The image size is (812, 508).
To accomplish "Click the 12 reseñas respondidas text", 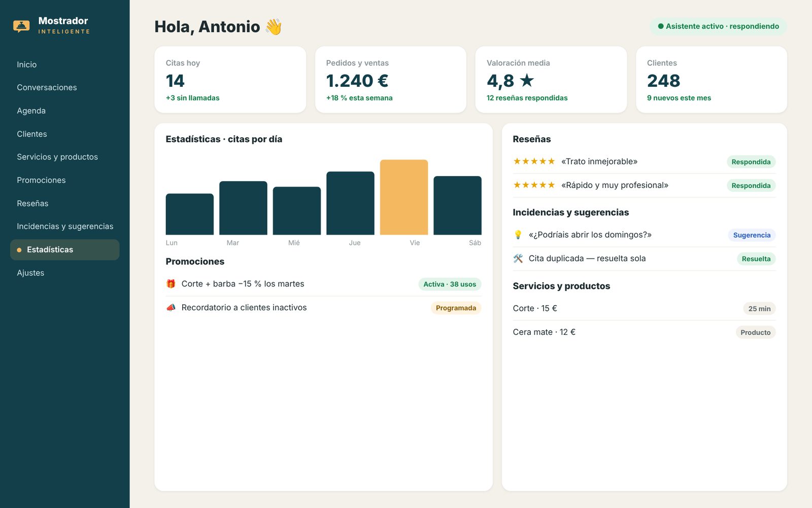I will pyautogui.click(x=527, y=98).
